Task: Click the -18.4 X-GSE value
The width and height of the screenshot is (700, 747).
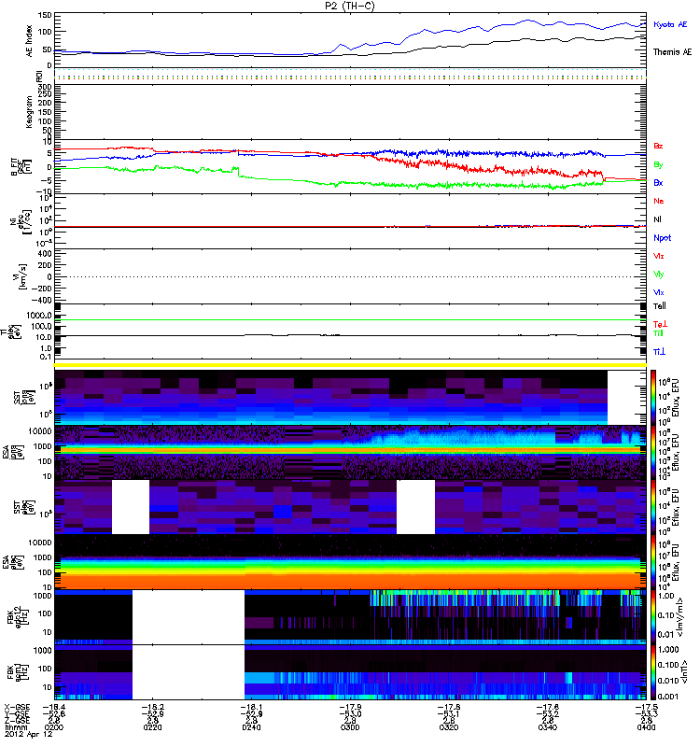Action: coord(55,708)
